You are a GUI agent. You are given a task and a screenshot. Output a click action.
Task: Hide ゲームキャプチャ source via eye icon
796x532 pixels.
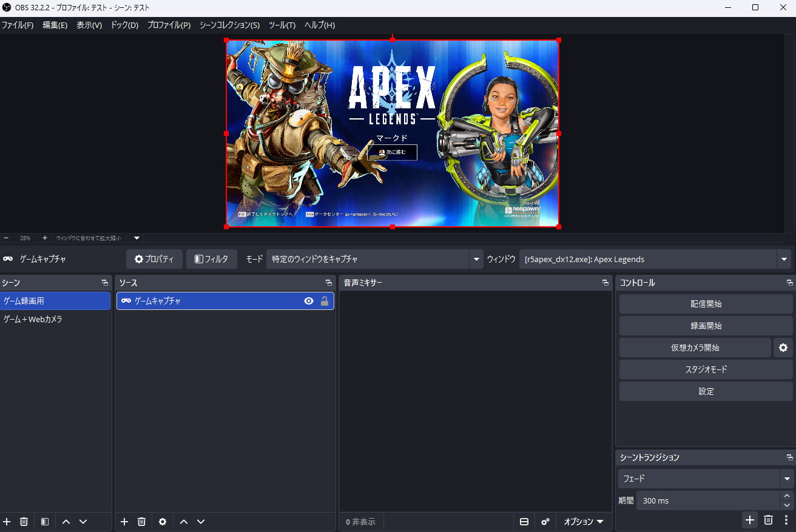[309, 301]
